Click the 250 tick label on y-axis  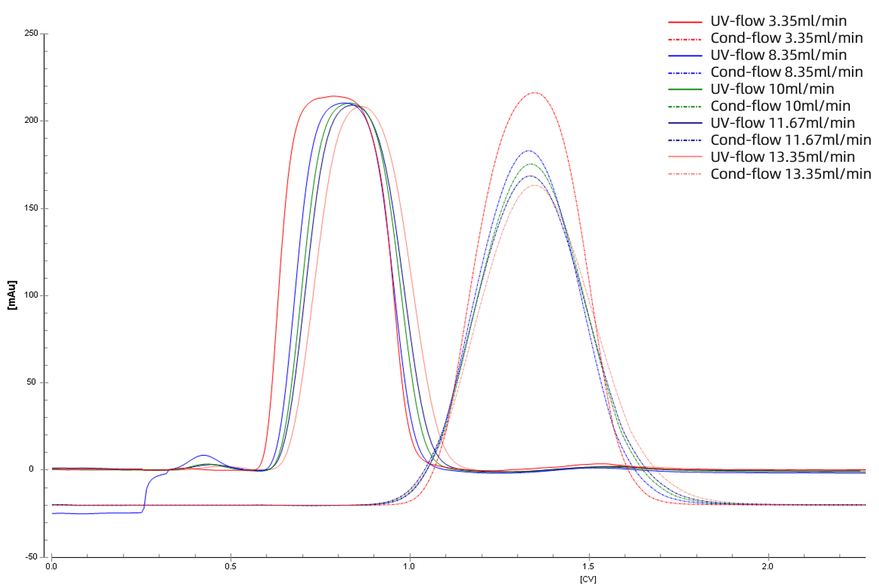[31, 33]
